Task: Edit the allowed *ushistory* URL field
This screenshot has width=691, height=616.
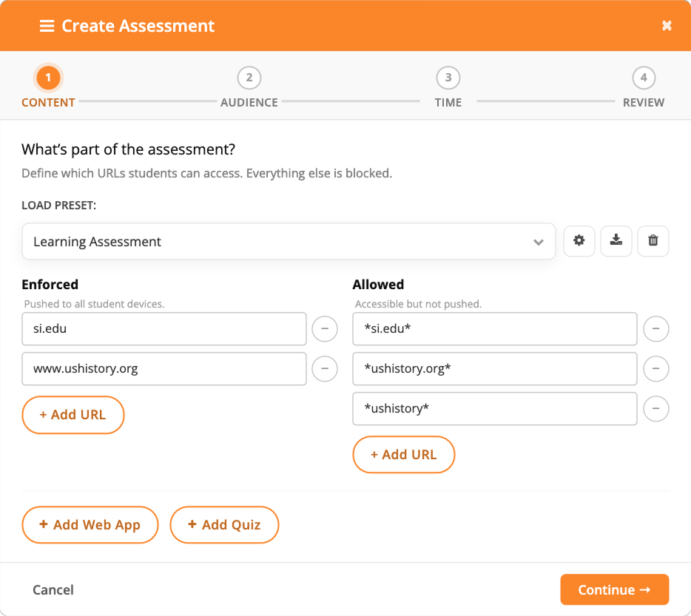Action: (x=494, y=408)
